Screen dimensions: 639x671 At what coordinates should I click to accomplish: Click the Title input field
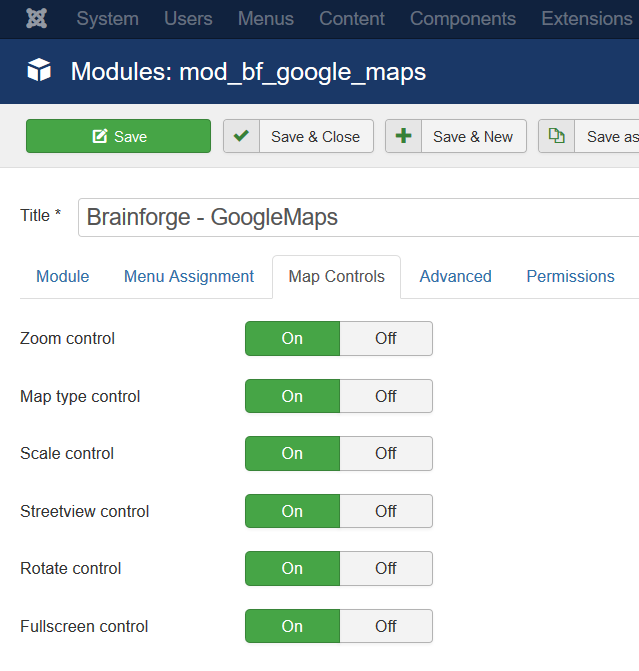[x=359, y=217]
